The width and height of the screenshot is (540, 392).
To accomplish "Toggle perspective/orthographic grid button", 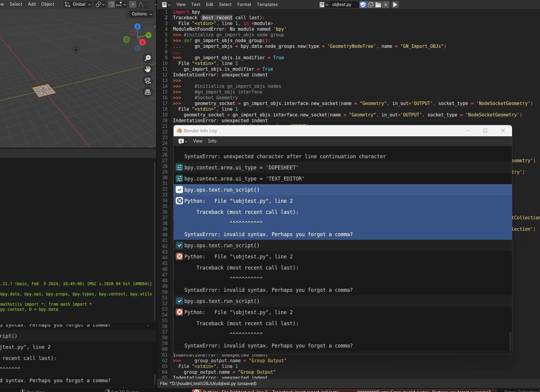I will (148, 92).
